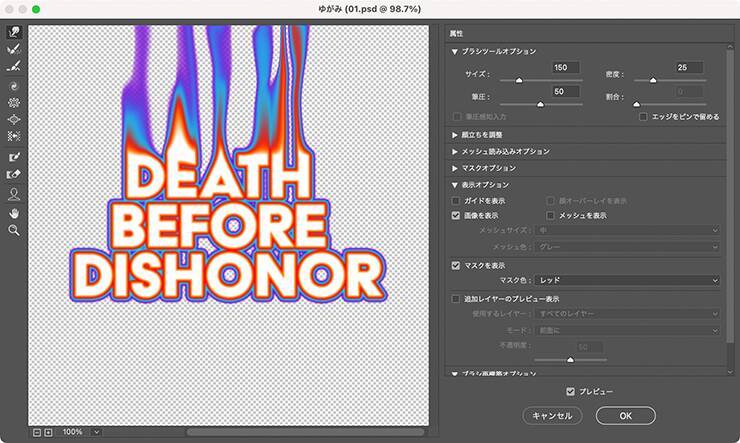Select the Pucker tool
Viewport: 740px width, 443px height.
[x=14, y=102]
